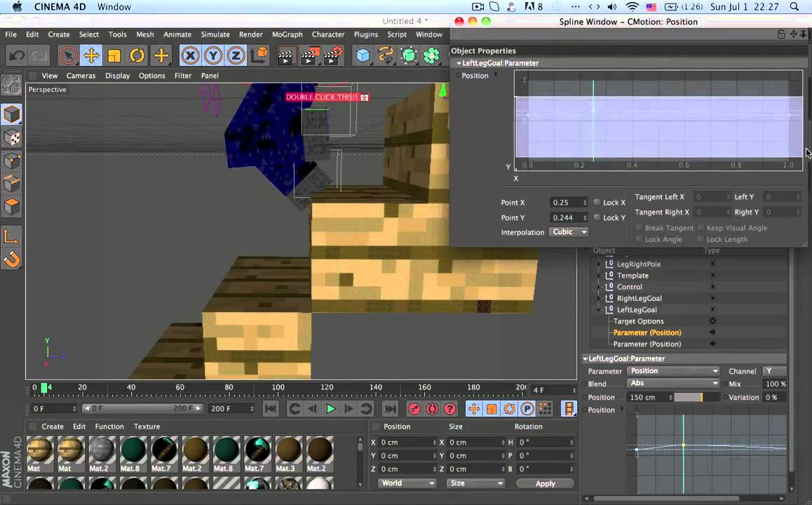This screenshot has width=812, height=505.
Task: Open the MoGraph menu
Action: pyautogui.click(x=287, y=34)
